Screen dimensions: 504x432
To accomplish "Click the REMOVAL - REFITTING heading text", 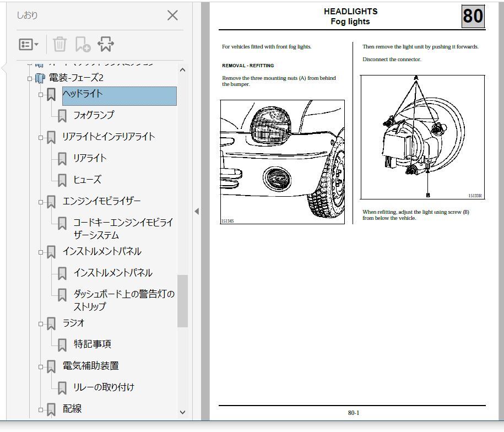I will click(x=248, y=66).
